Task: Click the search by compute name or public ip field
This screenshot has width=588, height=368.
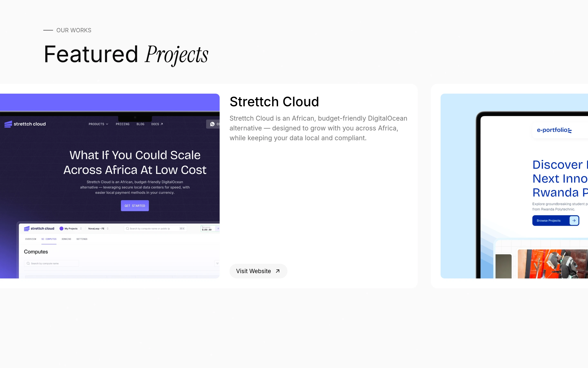Action: tap(155, 229)
